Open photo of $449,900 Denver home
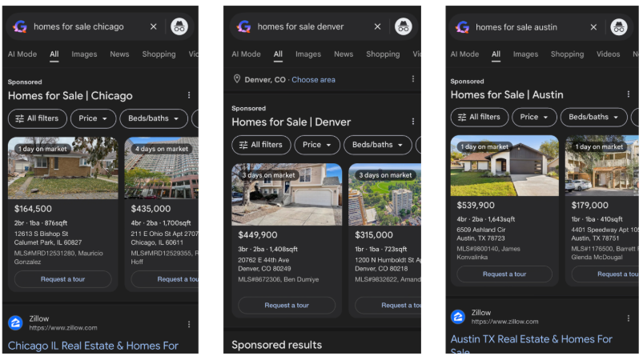 click(x=287, y=194)
